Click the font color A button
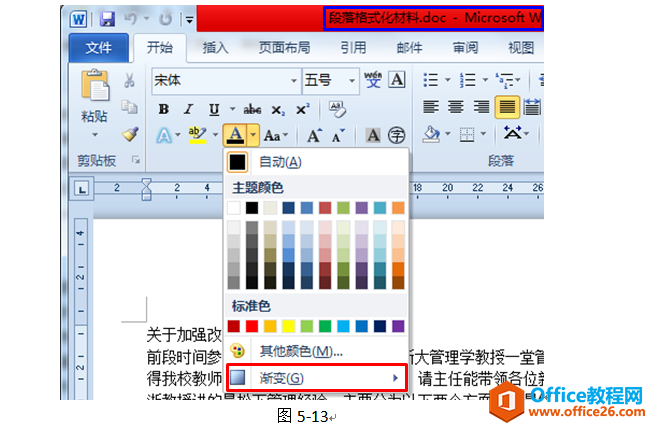652x429 pixels. click(235, 135)
